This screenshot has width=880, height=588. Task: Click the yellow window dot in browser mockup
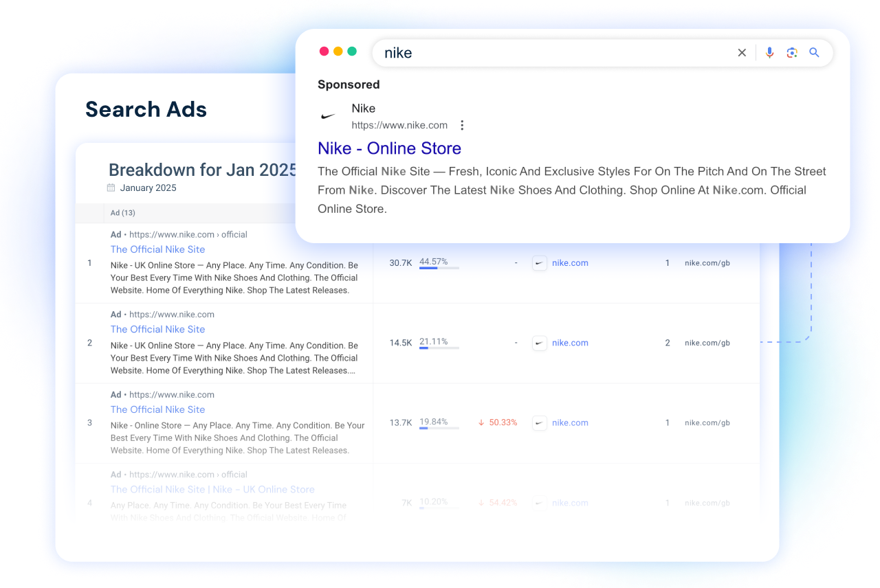338,52
